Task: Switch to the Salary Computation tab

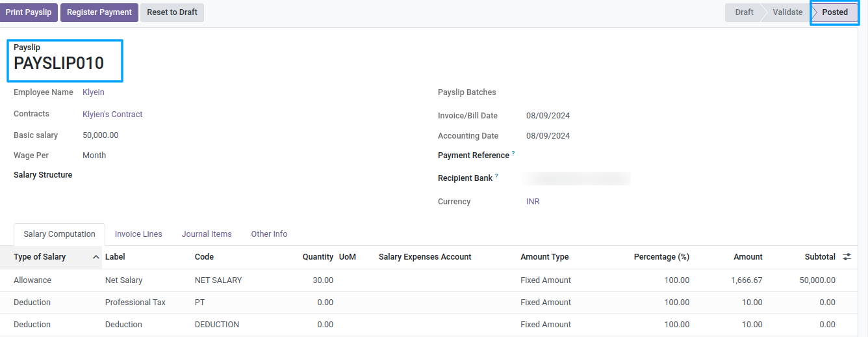Action: tap(59, 234)
